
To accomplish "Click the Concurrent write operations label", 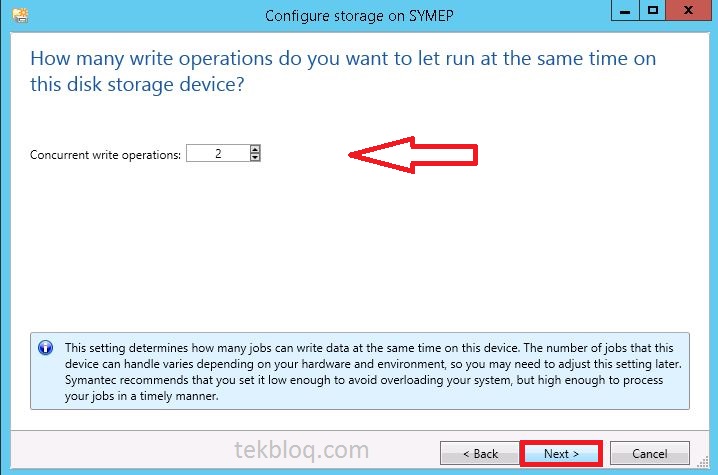I will (x=105, y=155).
